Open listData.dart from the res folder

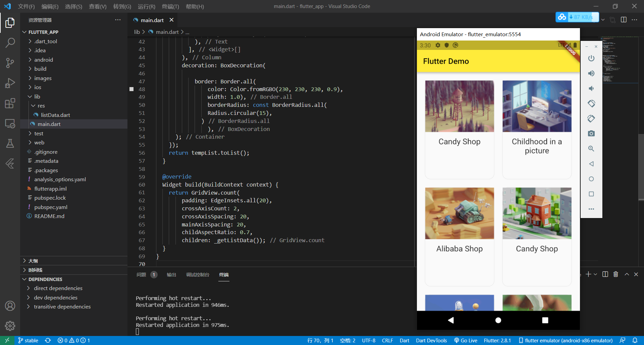coord(56,115)
